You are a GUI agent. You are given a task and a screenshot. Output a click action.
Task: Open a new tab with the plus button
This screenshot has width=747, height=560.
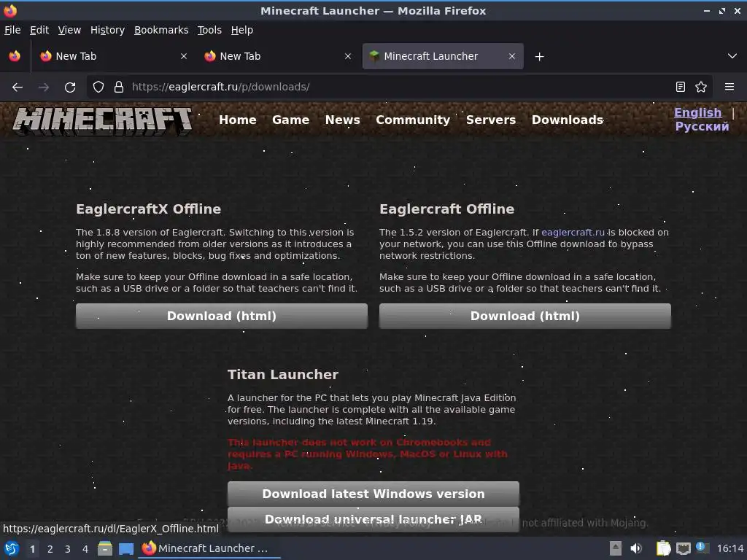click(x=539, y=57)
